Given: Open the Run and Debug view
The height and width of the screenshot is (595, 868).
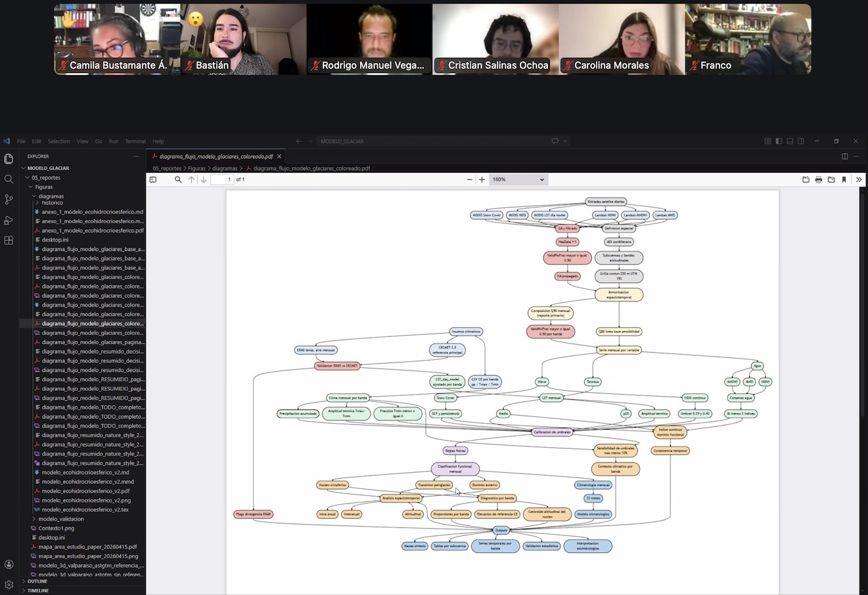Looking at the screenshot, I should (9, 220).
